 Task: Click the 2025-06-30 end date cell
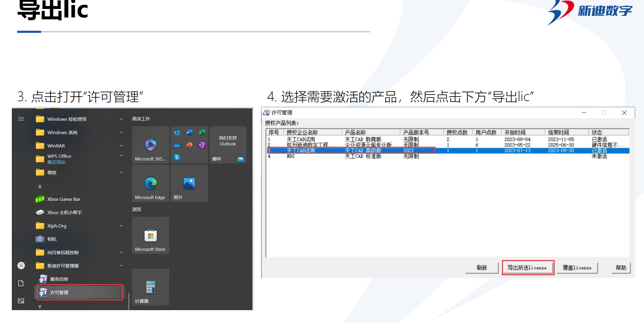pyautogui.click(x=561, y=145)
